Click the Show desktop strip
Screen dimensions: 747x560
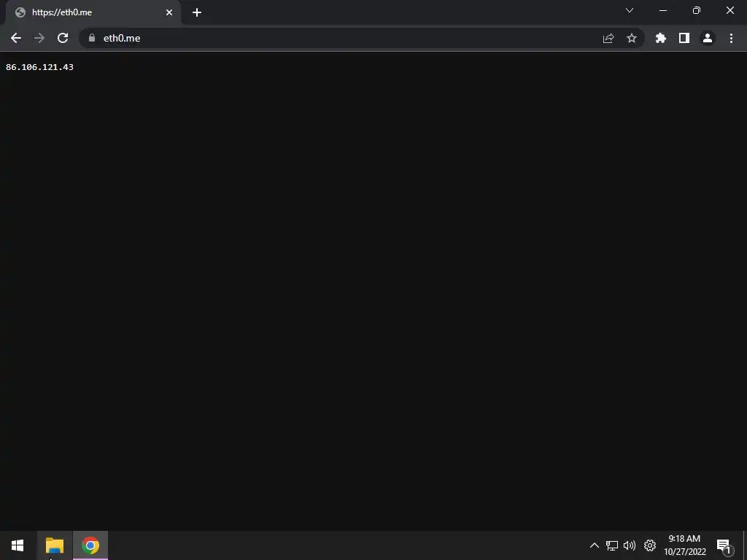745,545
